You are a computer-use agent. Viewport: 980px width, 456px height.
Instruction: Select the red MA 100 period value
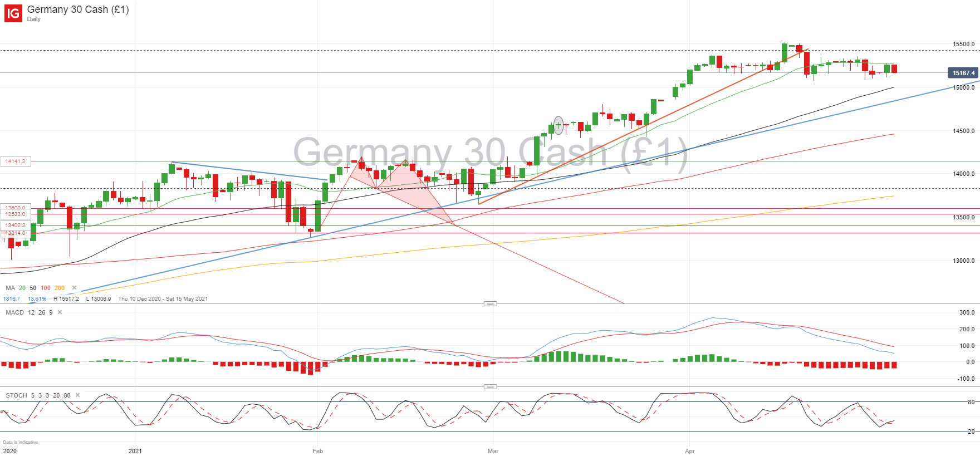(x=46, y=288)
